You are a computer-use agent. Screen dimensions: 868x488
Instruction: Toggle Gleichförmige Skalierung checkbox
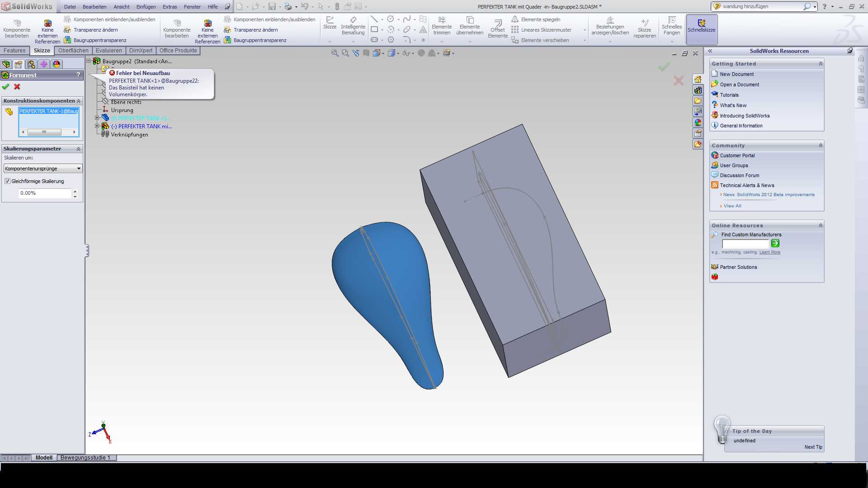[7, 181]
